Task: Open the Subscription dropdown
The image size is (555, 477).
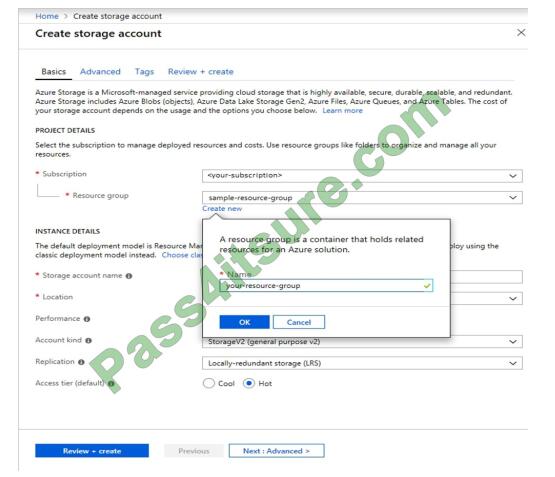Action: (x=362, y=176)
